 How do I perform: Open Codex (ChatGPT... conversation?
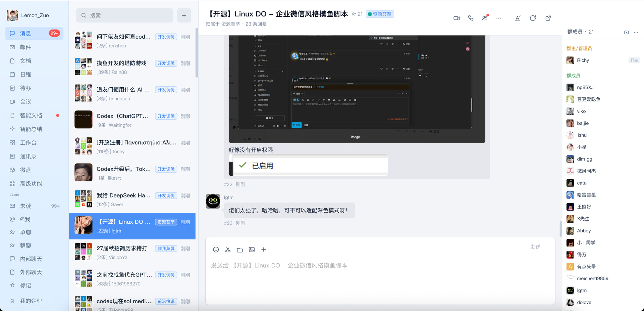point(132,120)
